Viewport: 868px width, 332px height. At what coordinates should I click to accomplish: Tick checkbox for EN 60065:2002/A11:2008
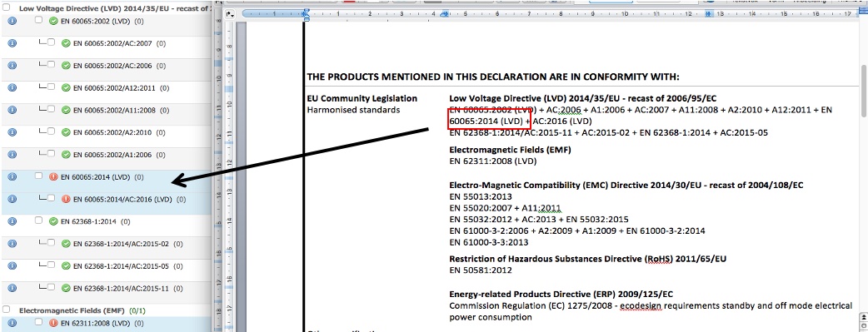click(x=51, y=109)
